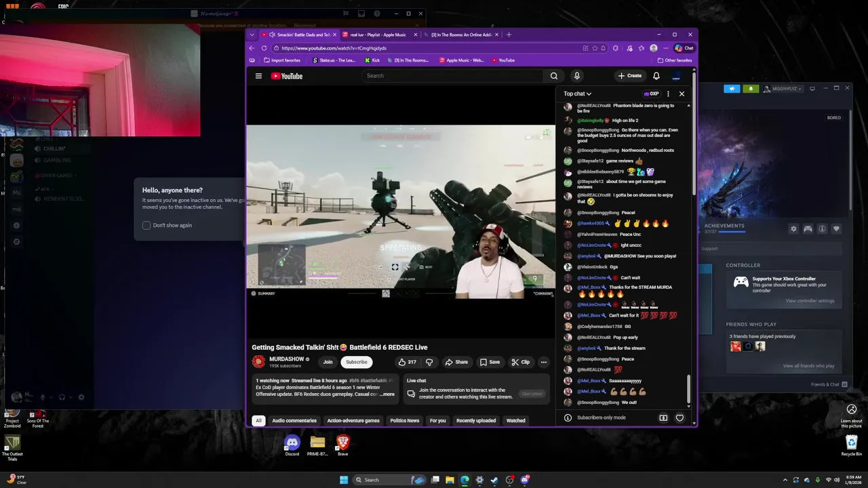This screenshot has width=868, height=488.
Task: Click the browser address bar URL
Action: coord(334,48)
